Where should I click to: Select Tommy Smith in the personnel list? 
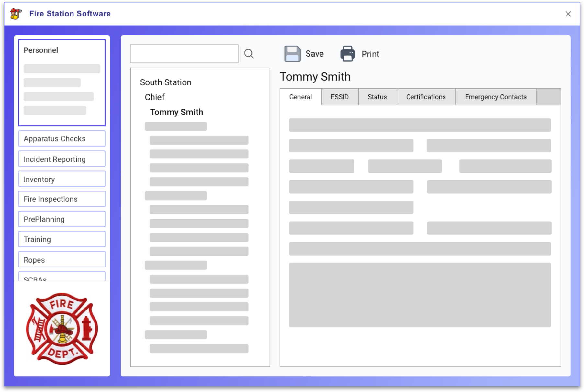(176, 112)
